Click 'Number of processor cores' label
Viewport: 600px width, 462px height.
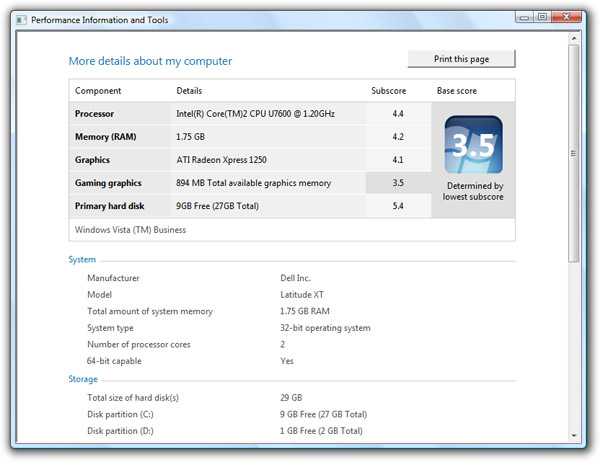pyautogui.click(x=139, y=344)
